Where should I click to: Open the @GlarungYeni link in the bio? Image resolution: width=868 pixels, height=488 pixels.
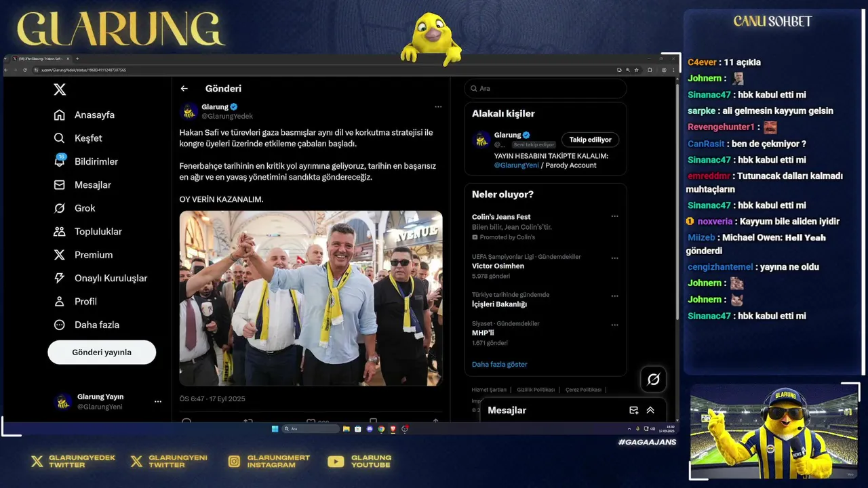click(x=516, y=165)
